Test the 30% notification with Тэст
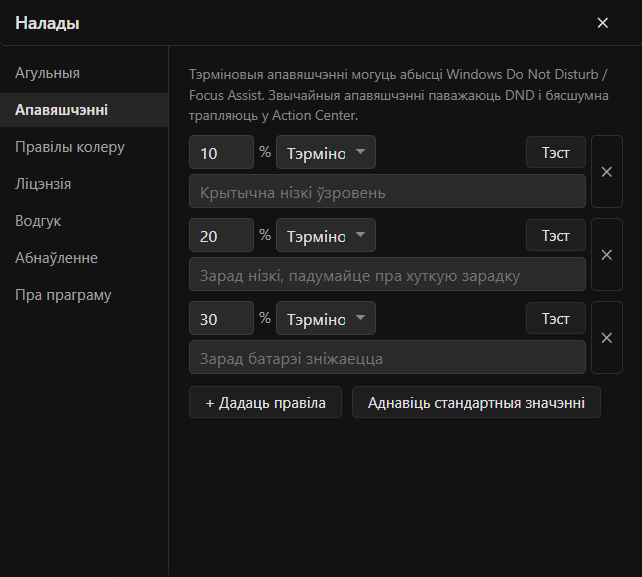 (x=556, y=318)
